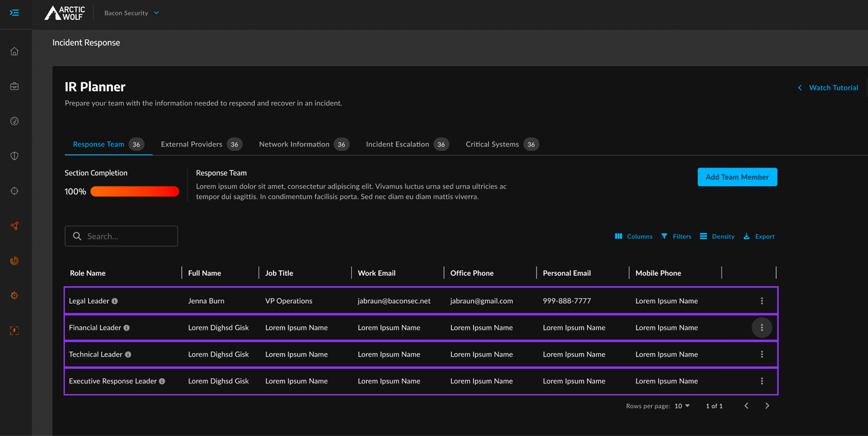Click the VP Operations job title cell

(x=289, y=301)
